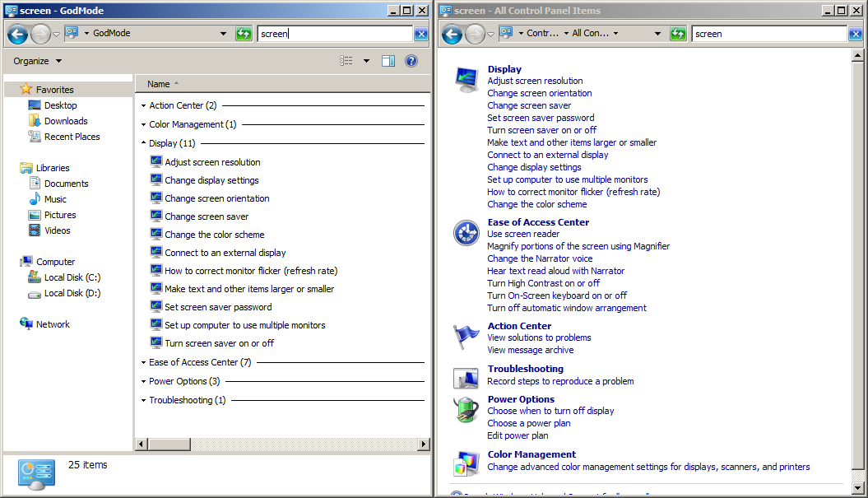Click the Troubleshooting icon in Control Panel
The image size is (868, 498).
(466, 379)
